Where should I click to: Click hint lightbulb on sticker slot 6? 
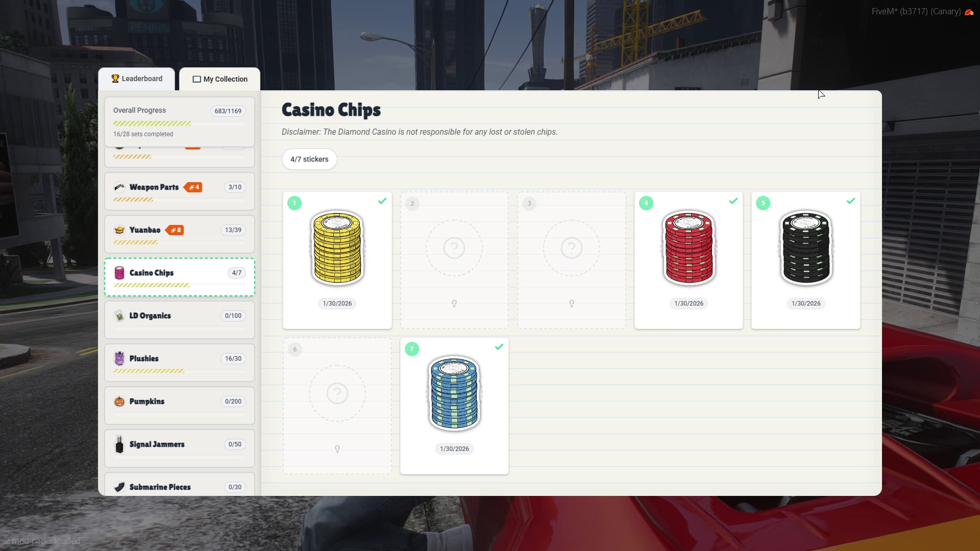(337, 449)
